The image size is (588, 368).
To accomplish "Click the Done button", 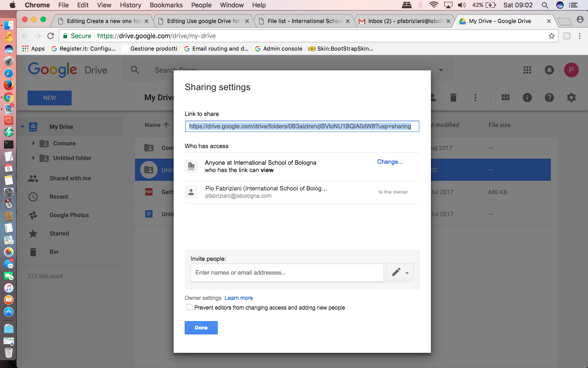I will click(201, 328).
